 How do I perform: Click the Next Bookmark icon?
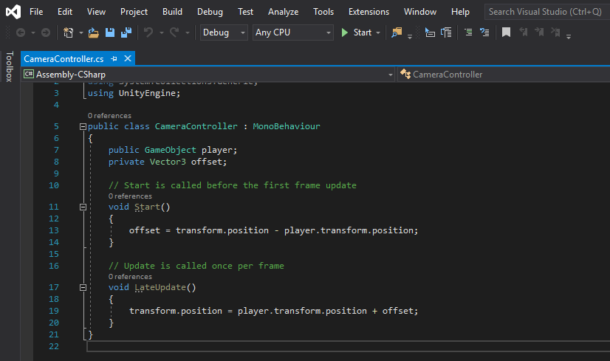539,32
